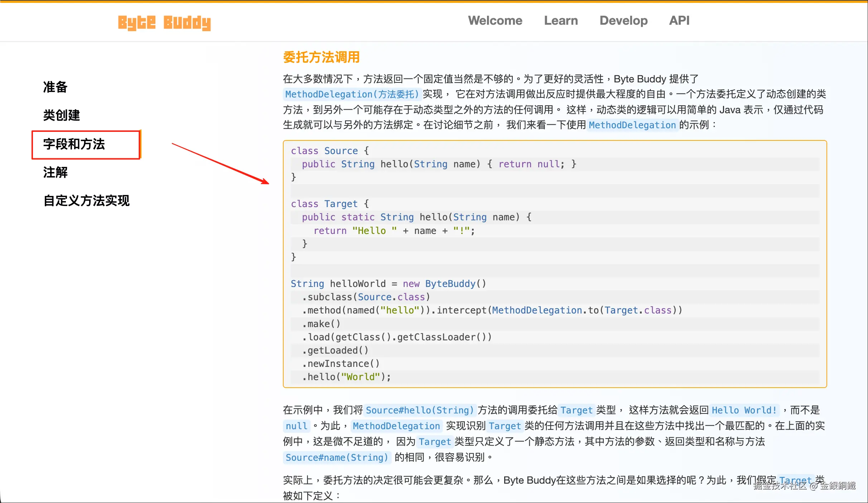Image resolution: width=868 pixels, height=503 pixels.
Task: Go to the Learn page
Action: (x=561, y=21)
